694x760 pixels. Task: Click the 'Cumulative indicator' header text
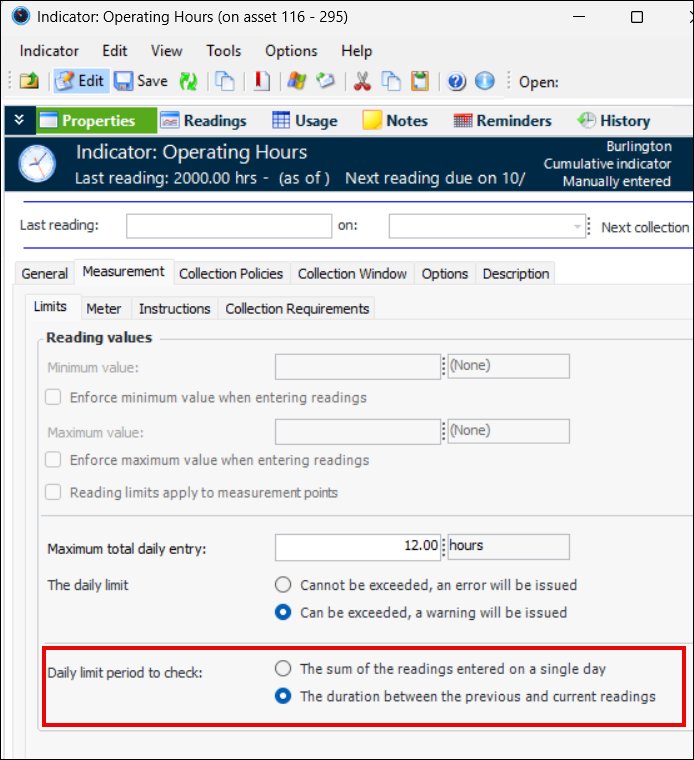pos(607,164)
